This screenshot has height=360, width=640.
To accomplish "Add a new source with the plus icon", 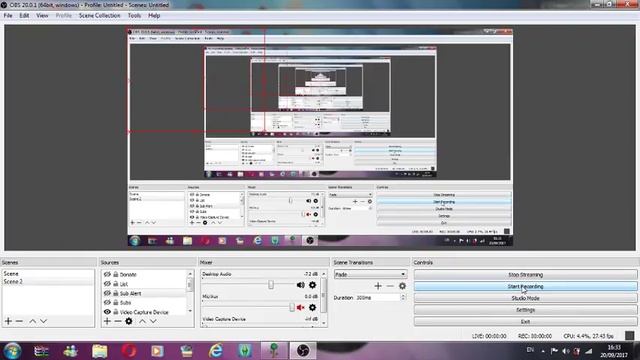I will point(107,321).
